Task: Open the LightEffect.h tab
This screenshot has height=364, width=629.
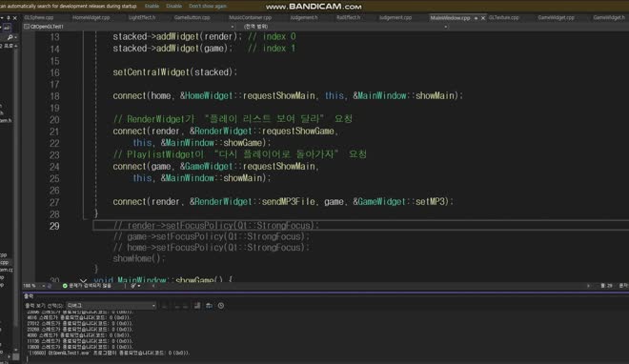Action: (x=142, y=18)
